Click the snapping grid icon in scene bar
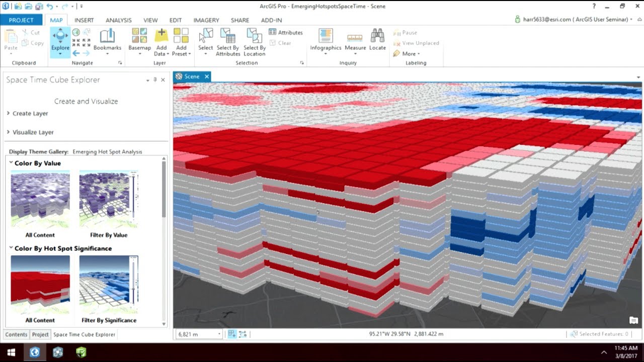644x362 pixels. click(x=232, y=334)
